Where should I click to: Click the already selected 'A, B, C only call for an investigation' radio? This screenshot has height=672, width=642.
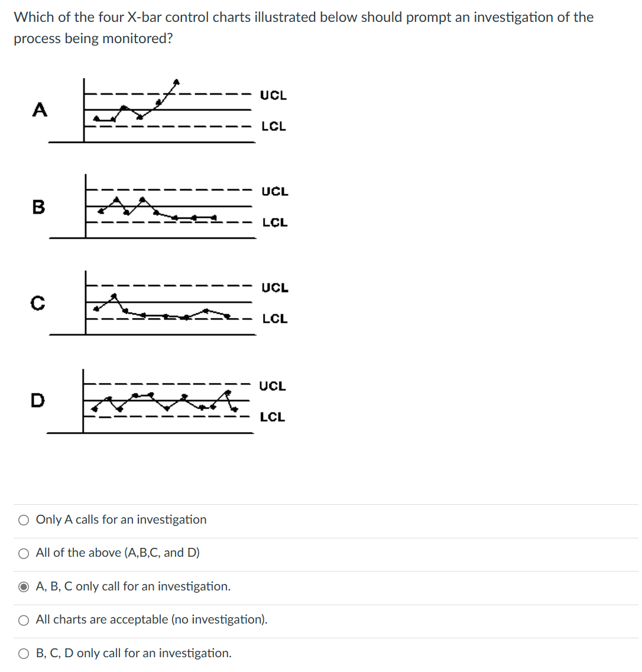coord(24,586)
